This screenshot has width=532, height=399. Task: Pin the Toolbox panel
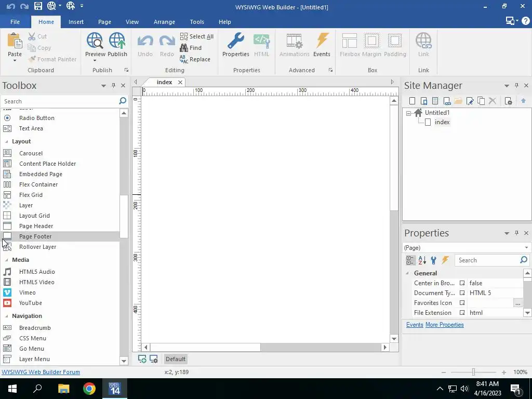[113, 86]
